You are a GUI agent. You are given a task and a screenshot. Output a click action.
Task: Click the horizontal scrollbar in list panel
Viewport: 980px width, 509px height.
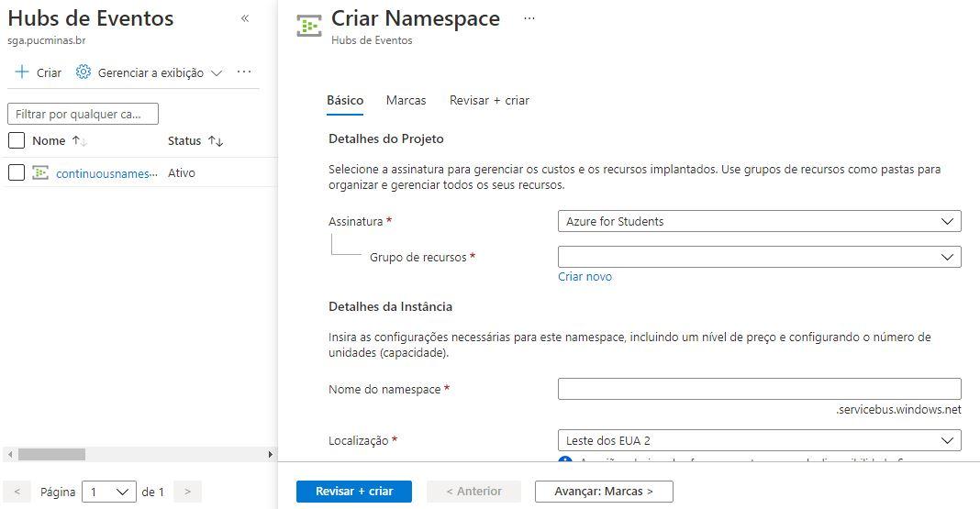click(52, 454)
